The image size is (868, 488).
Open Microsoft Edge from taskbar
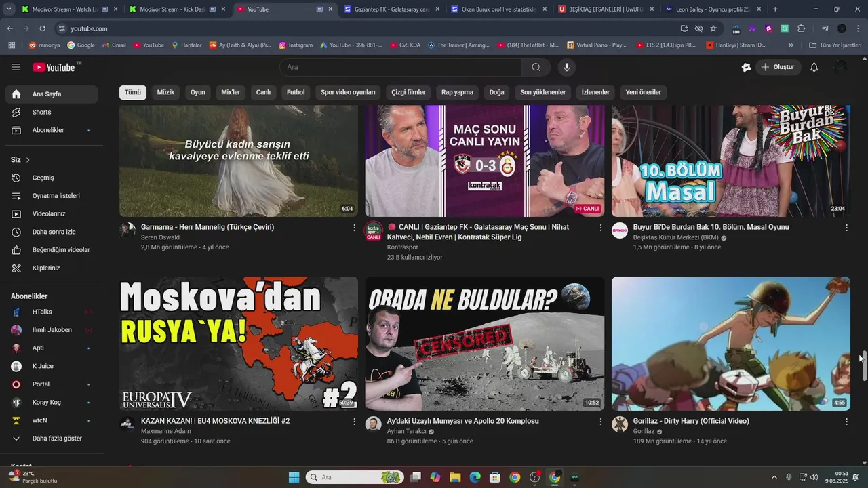[x=475, y=477]
